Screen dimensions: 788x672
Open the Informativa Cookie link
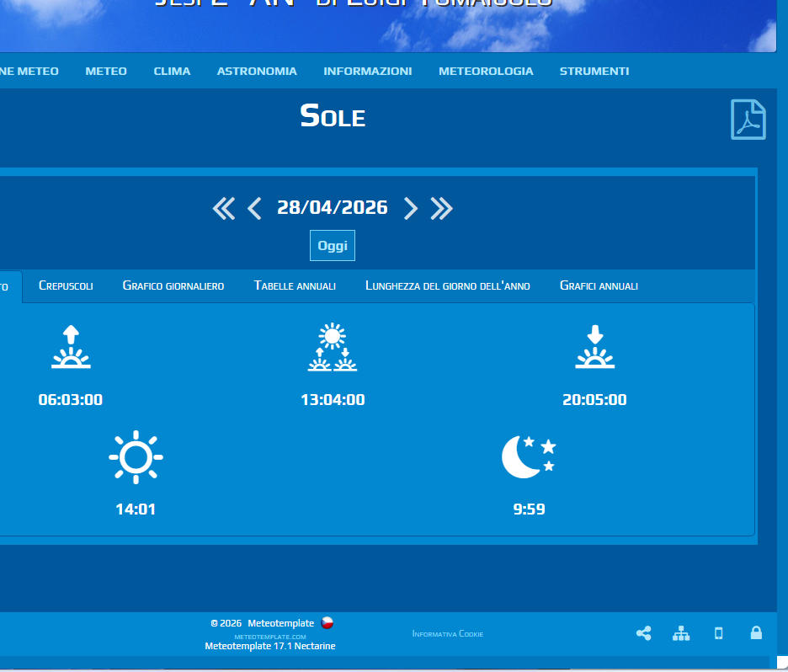pos(448,634)
